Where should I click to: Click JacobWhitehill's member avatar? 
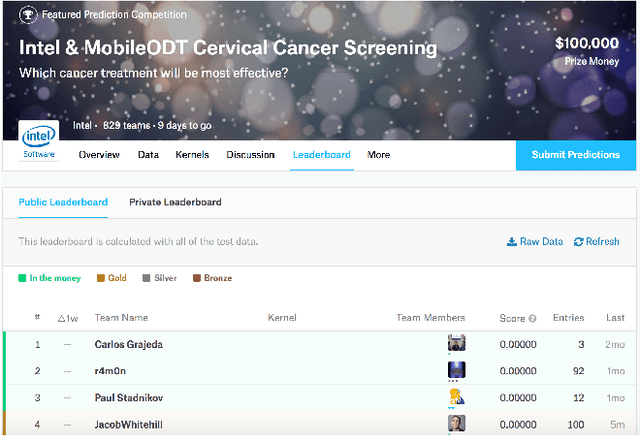457,424
